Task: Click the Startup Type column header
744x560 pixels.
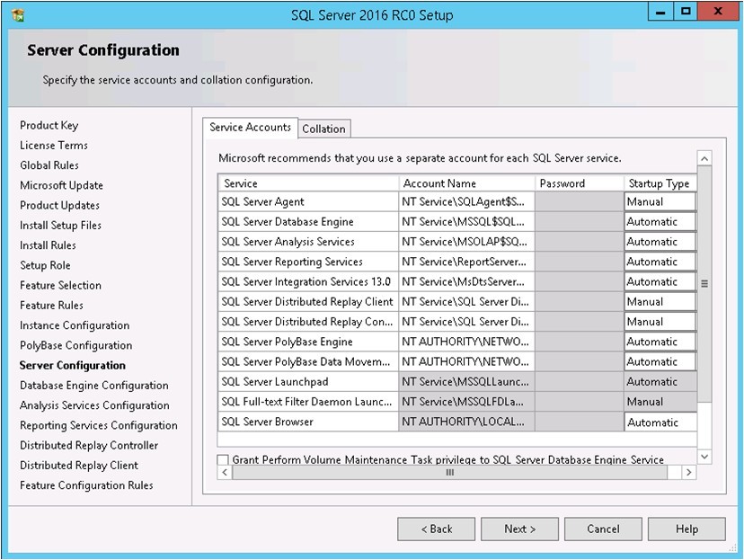Action: 660,183
